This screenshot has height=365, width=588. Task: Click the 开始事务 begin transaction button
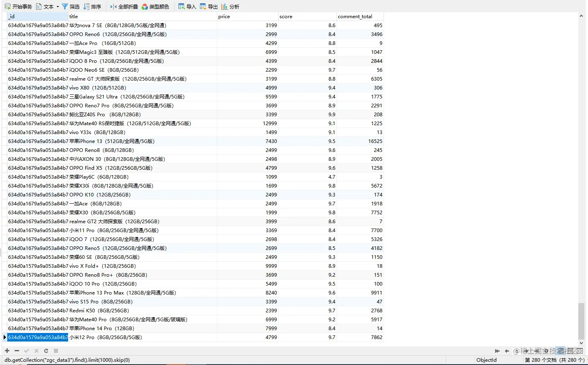(x=18, y=6)
